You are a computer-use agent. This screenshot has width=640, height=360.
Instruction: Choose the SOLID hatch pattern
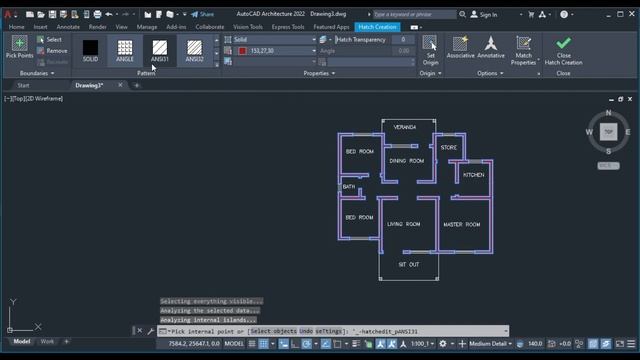pyautogui.click(x=90, y=51)
